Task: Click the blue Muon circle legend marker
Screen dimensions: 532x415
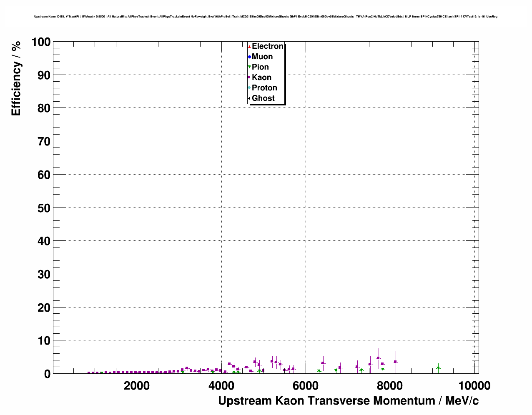Action: (x=249, y=57)
